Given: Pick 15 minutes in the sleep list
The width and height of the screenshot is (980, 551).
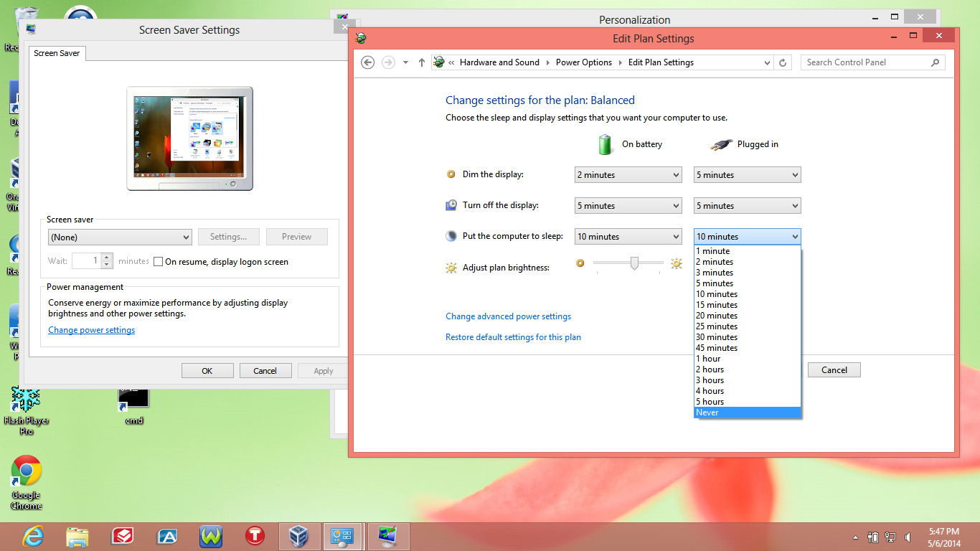Looking at the screenshot, I should pyautogui.click(x=747, y=305).
